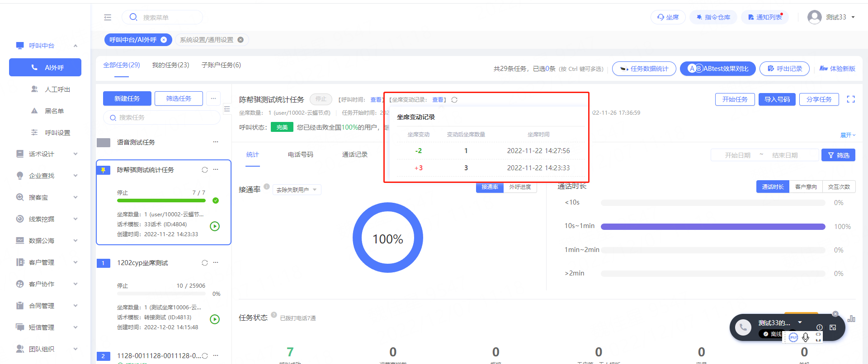Open the softphone 测试33的... dropdown arrow

(x=800, y=322)
